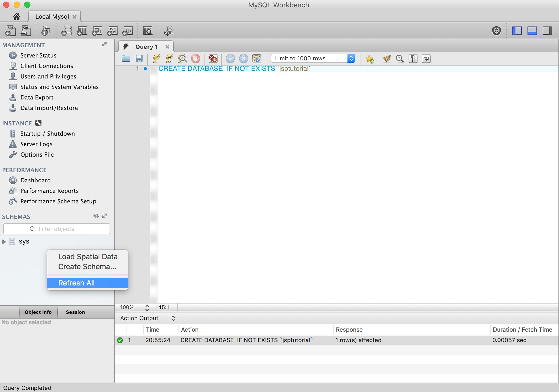Switch to Session tab

(x=75, y=312)
